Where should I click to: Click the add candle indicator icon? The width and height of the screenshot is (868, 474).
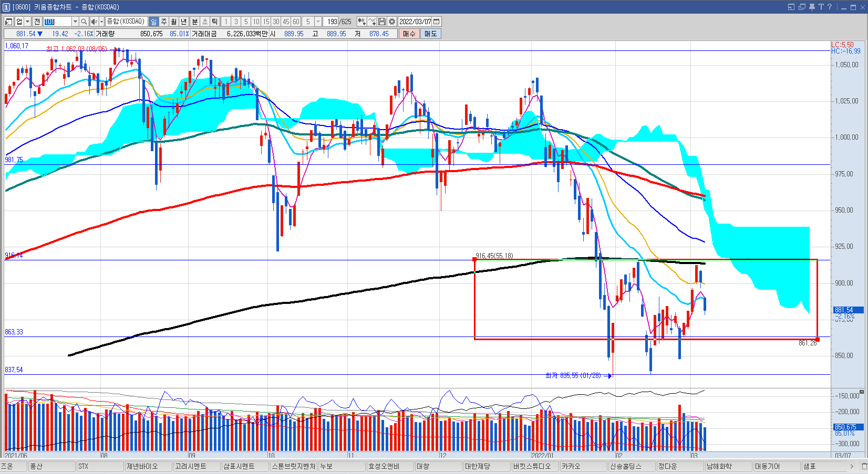(x=362, y=22)
